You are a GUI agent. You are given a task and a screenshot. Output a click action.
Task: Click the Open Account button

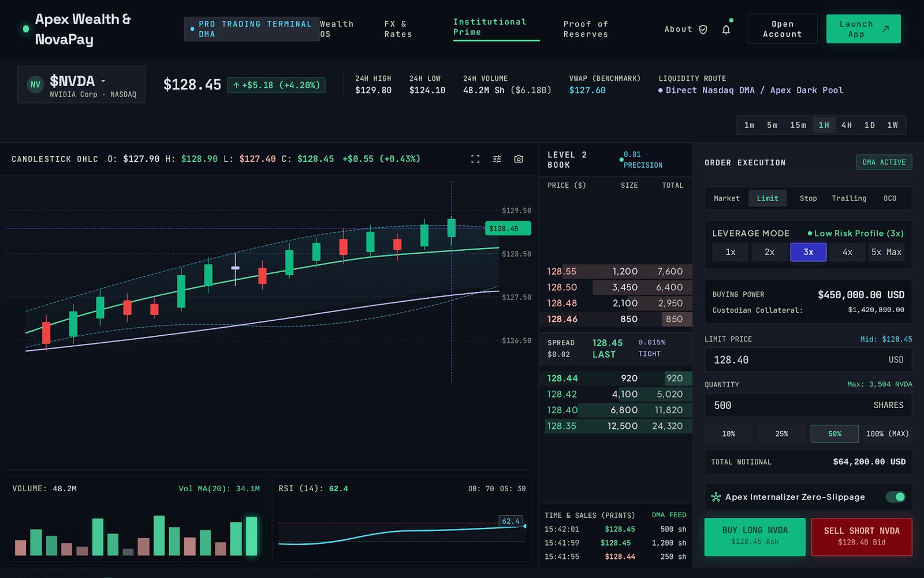click(783, 29)
